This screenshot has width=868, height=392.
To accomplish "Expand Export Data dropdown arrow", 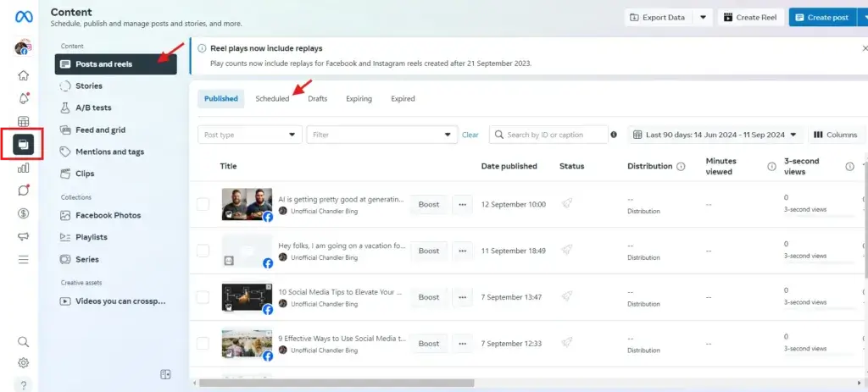I will [x=703, y=17].
